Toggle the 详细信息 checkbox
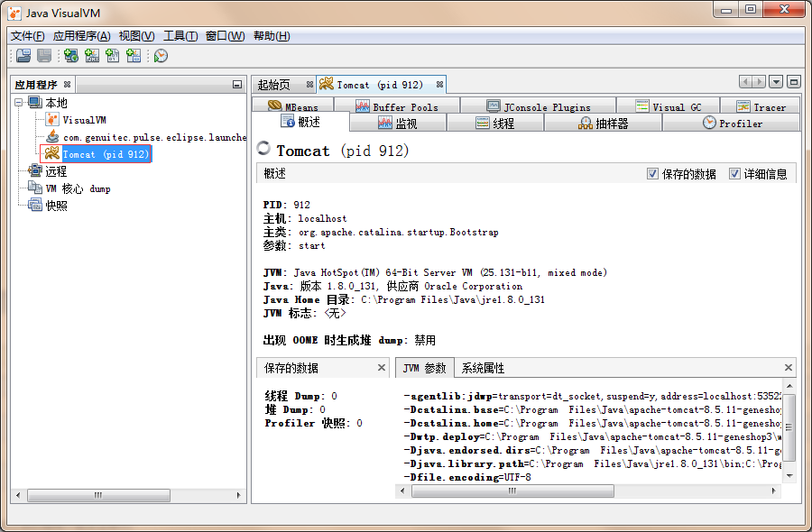812x532 pixels. coord(734,174)
